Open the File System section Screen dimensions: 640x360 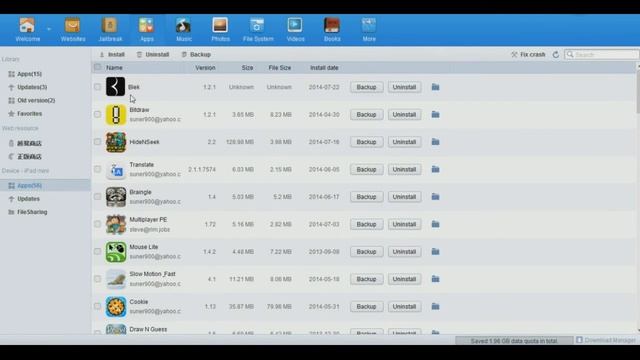[x=258, y=29]
